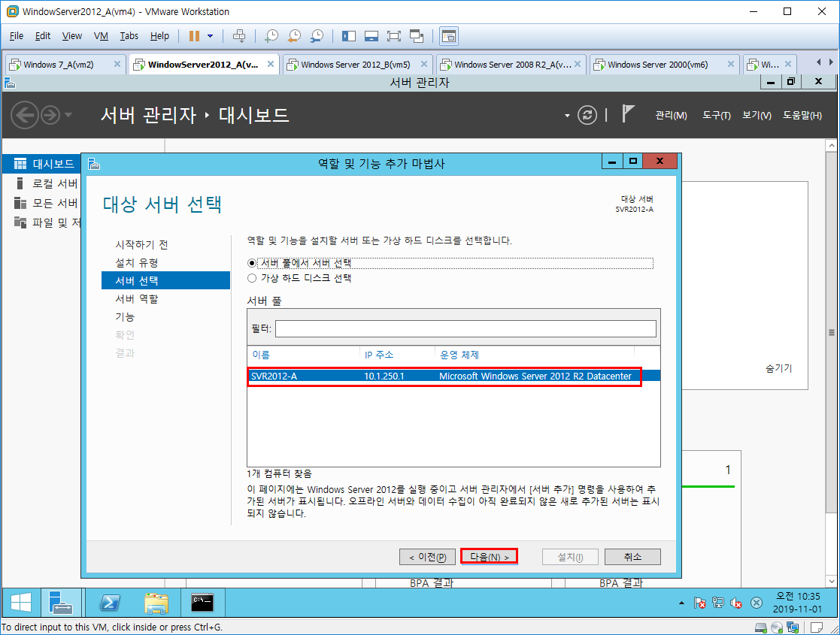This screenshot has width=840, height=635.
Task: Click the console view toolbar icon
Action: 448,36
